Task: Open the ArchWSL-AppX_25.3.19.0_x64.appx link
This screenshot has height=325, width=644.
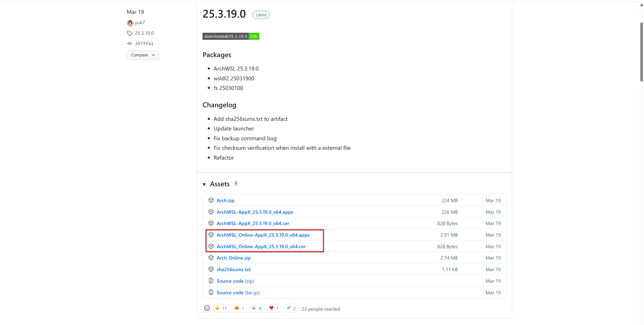Action: coord(255,212)
